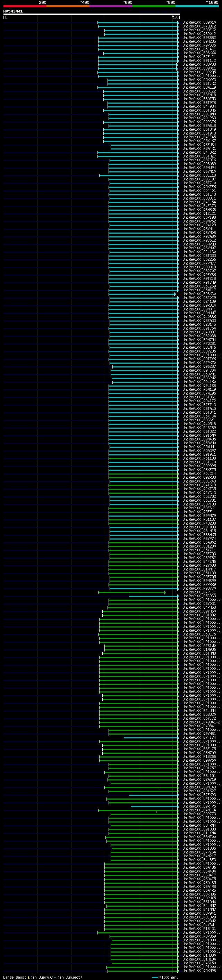This screenshot has width=222, height=980.
Task: Open hit UniRef100_A7QDI2
Action: pos(199,26)
